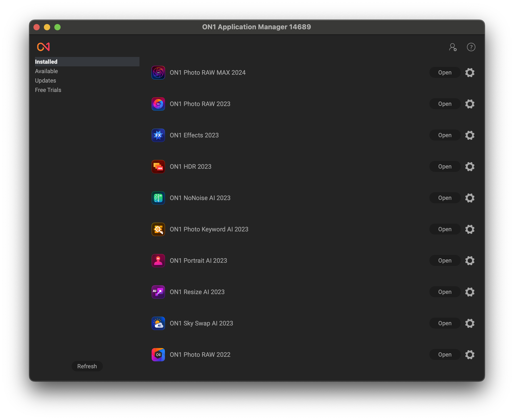Open gear settings for ON1 Effects 2023

tap(470, 135)
